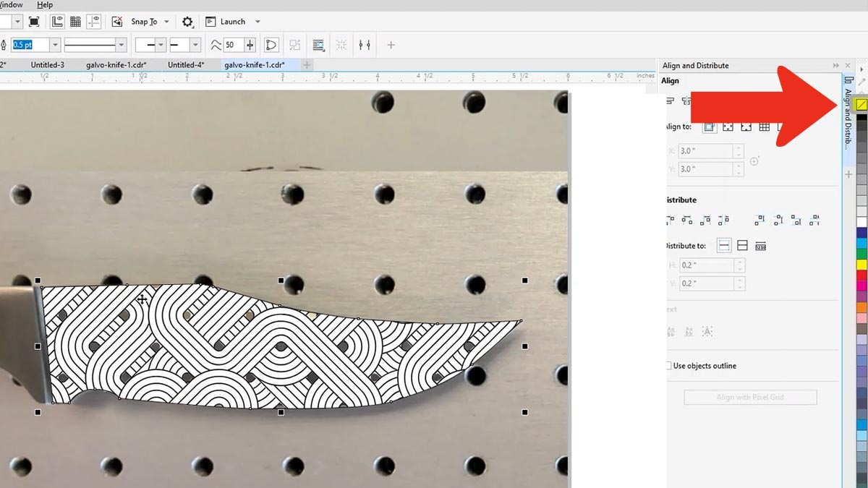Open the outline width dropdown

pyautogui.click(x=55, y=45)
